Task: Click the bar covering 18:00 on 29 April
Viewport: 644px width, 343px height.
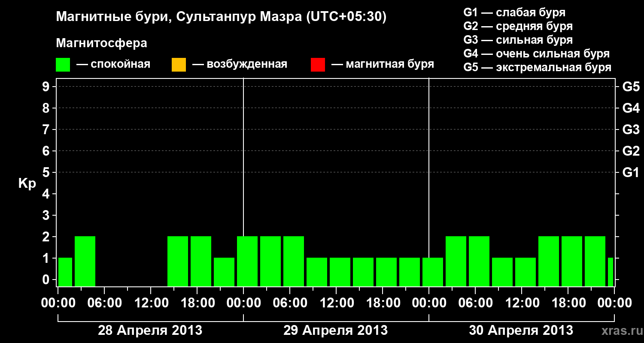Action: point(386,272)
